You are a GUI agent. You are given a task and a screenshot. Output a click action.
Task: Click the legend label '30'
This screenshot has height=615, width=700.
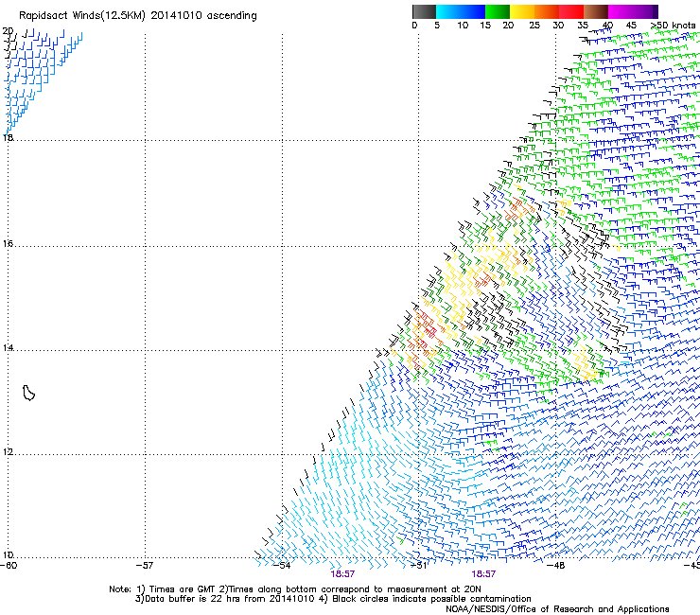558,26
